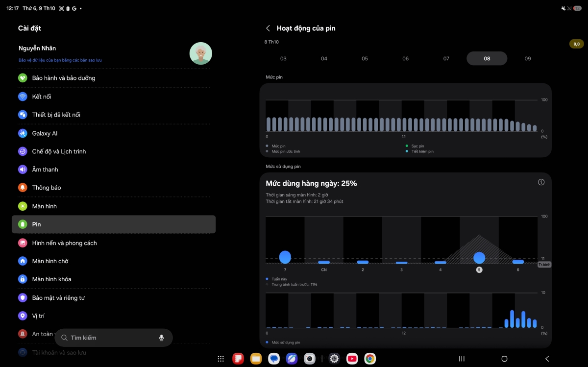Select Pin in settings list
The image size is (588, 367).
(x=114, y=224)
